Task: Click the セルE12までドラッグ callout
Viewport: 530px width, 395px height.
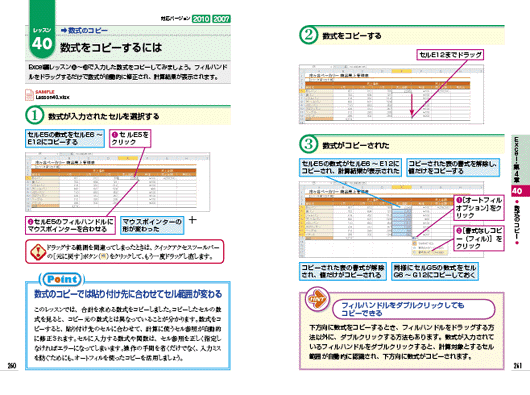Action: coord(450,55)
